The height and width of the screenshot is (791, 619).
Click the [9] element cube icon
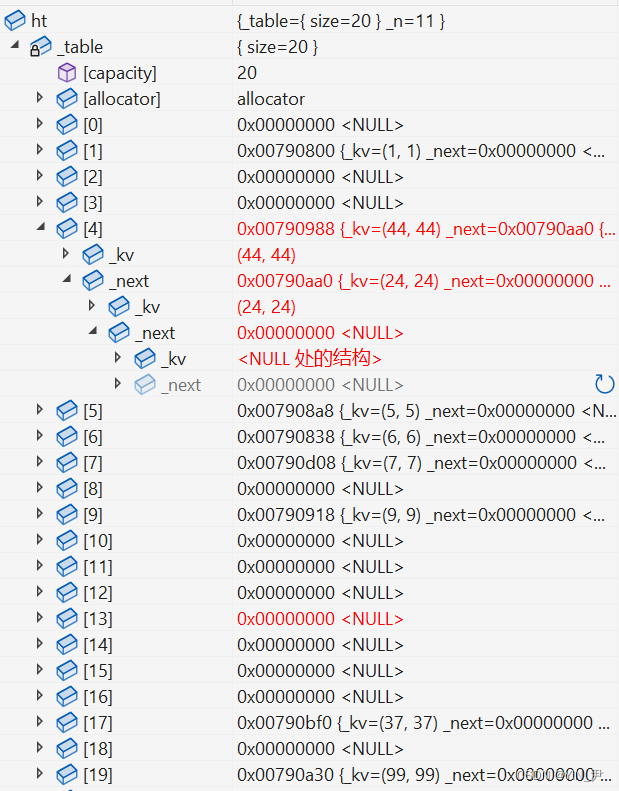(67, 515)
